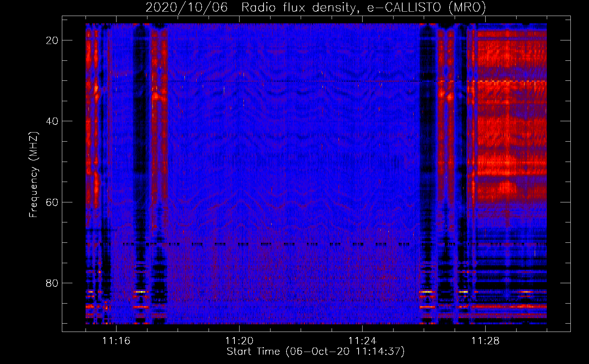The height and width of the screenshot is (364, 589).
Task: Click the 60 frequency tick label
Action: coord(52,202)
